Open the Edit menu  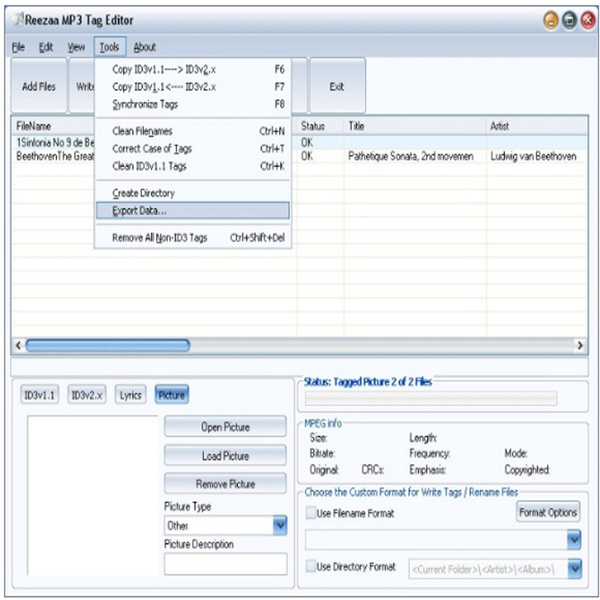(x=46, y=47)
